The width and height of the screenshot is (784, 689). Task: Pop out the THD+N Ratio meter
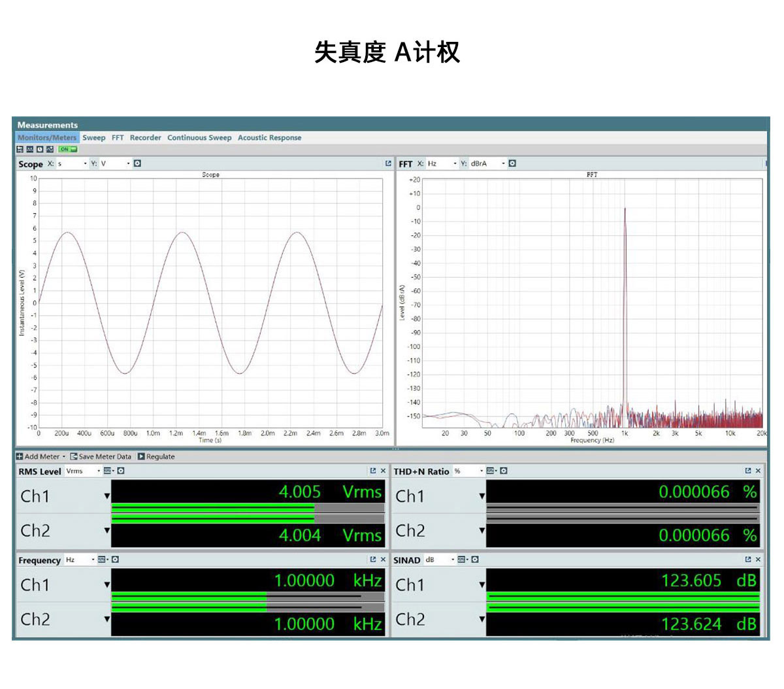pyautogui.click(x=748, y=471)
